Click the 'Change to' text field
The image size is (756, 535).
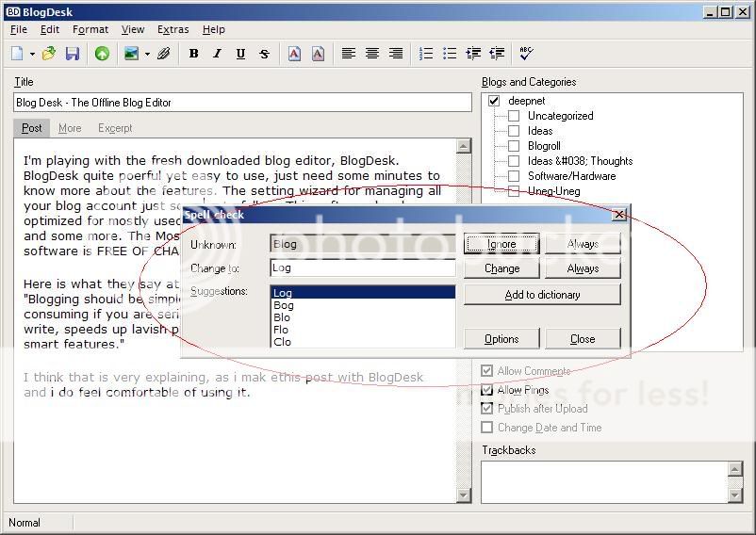pos(362,268)
